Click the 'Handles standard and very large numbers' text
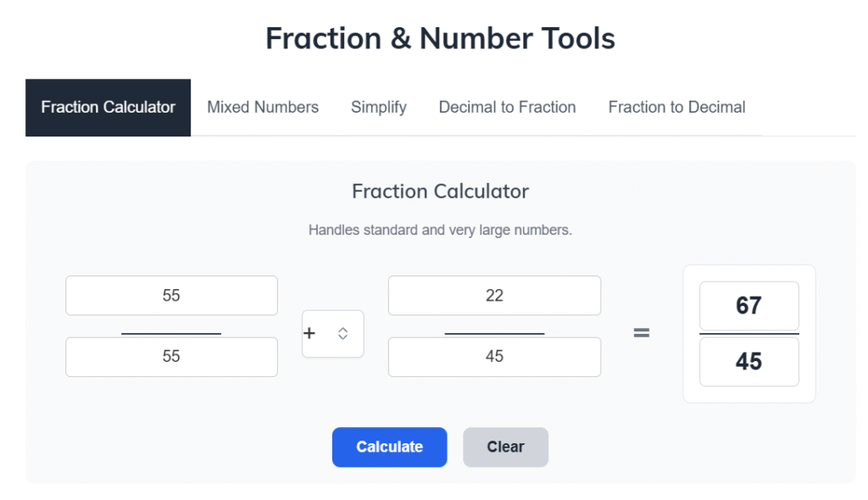 [440, 230]
